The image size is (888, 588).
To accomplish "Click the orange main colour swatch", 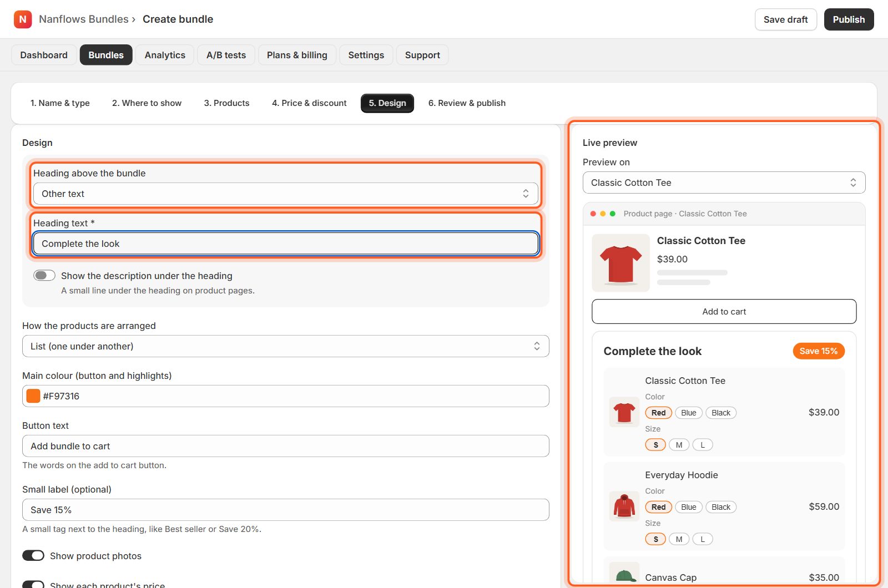I will 33,396.
